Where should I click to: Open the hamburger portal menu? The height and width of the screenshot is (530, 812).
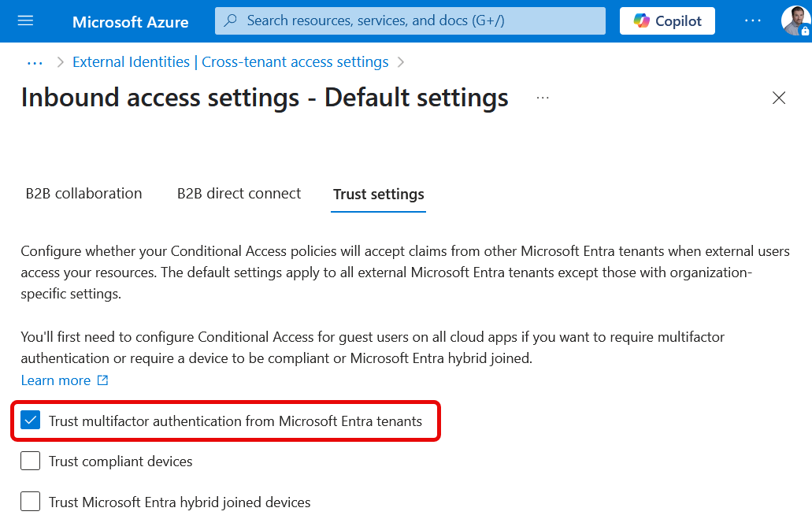tap(25, 21)
